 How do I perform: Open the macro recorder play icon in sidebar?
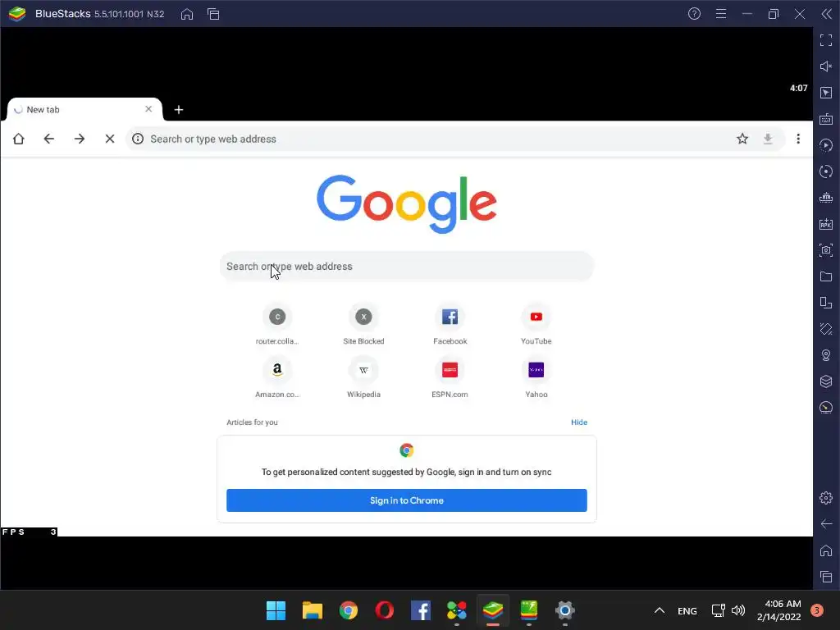(x=826, y=145)
